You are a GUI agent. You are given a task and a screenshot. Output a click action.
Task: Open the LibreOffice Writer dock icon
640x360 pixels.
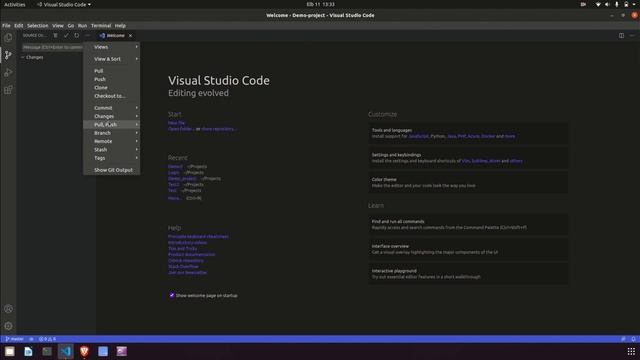tap(28, 351)
